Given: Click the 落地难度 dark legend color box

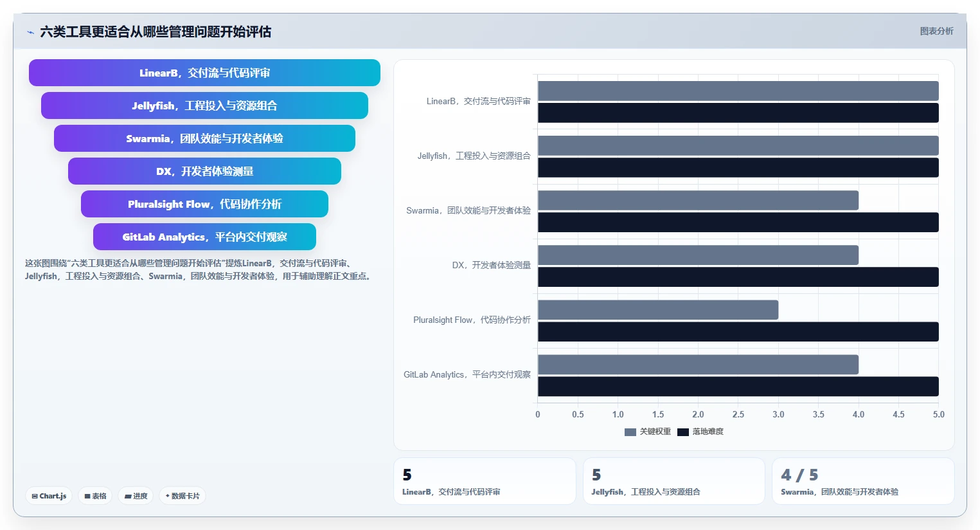Looking at the screenshot, I should (x=683, y=432).
